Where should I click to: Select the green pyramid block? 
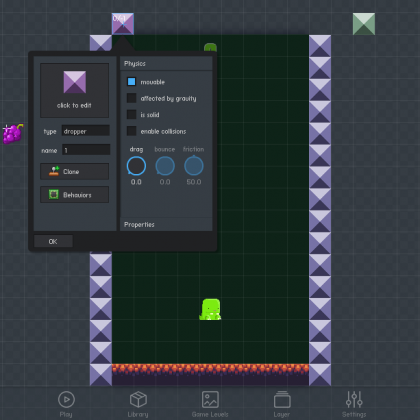[364, 24]
